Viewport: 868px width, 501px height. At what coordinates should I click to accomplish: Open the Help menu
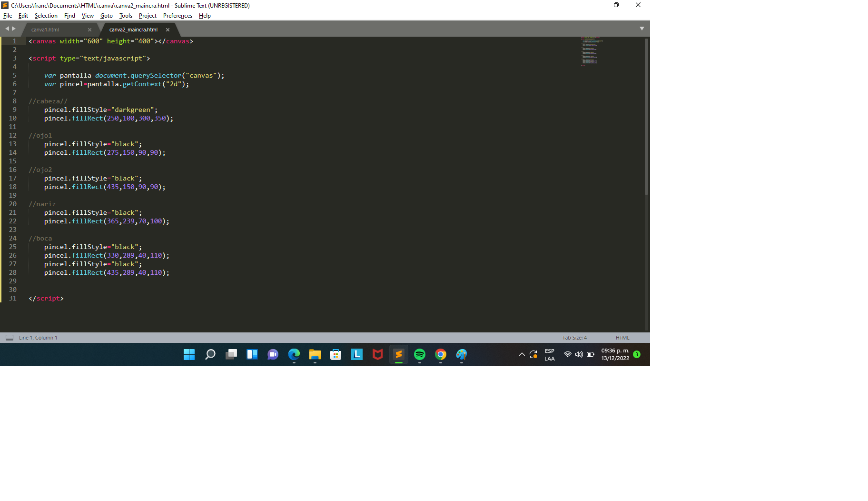[205, 16]
